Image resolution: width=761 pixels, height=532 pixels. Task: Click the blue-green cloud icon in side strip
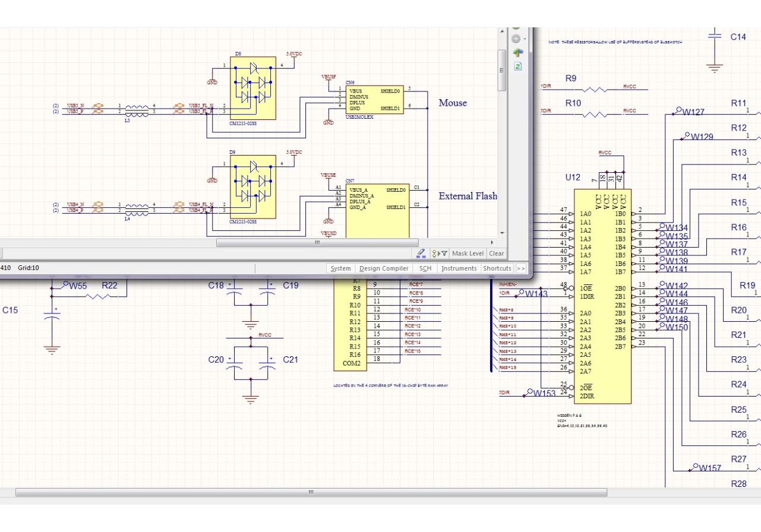[x=517, y=52]
